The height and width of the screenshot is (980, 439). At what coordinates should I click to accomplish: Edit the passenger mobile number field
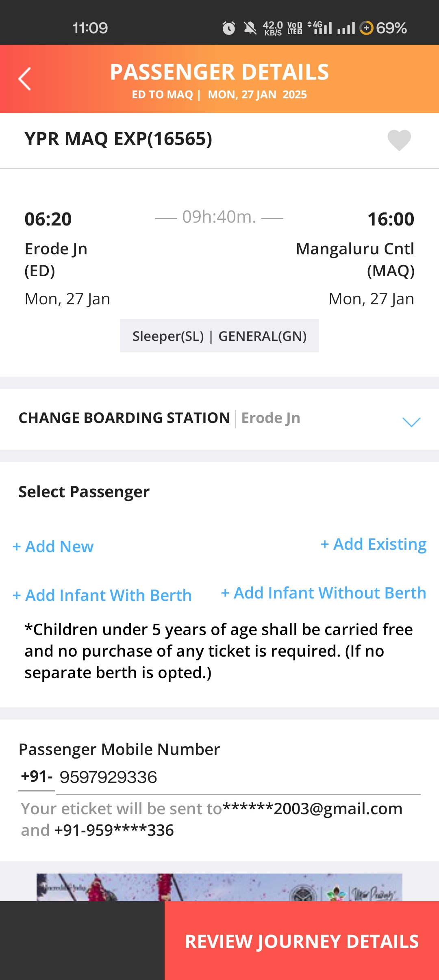click(x=238, y=777)
